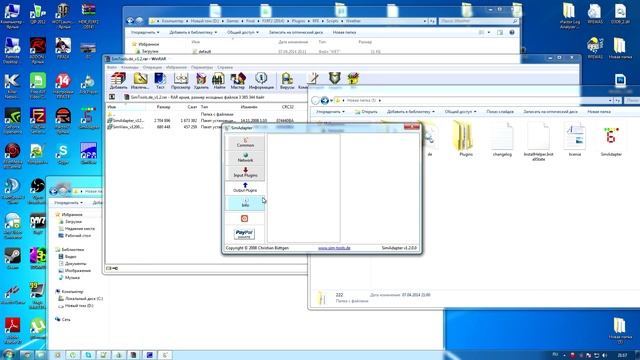Viewport: 640px width, 360px height.
Task: Sort WinRAR list by CRC32 column
Action: 288,107
